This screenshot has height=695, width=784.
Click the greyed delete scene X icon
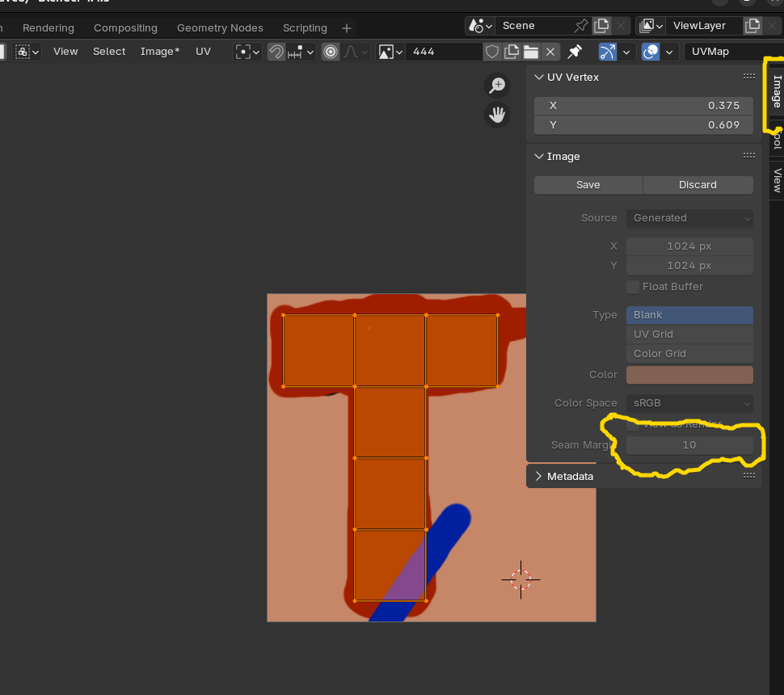coord(621,26)
